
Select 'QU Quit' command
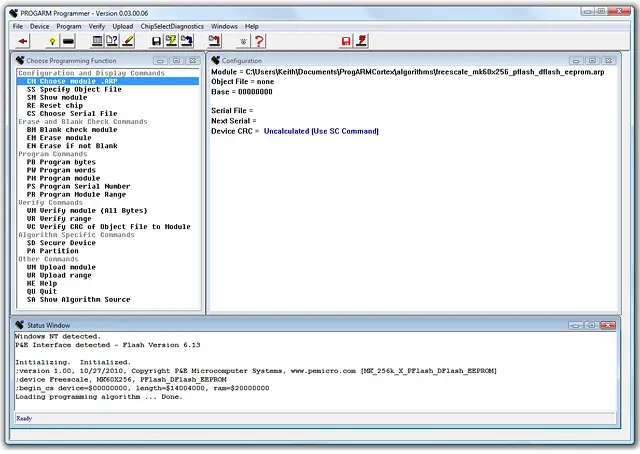pyautogui.click(x=42, y=292)
